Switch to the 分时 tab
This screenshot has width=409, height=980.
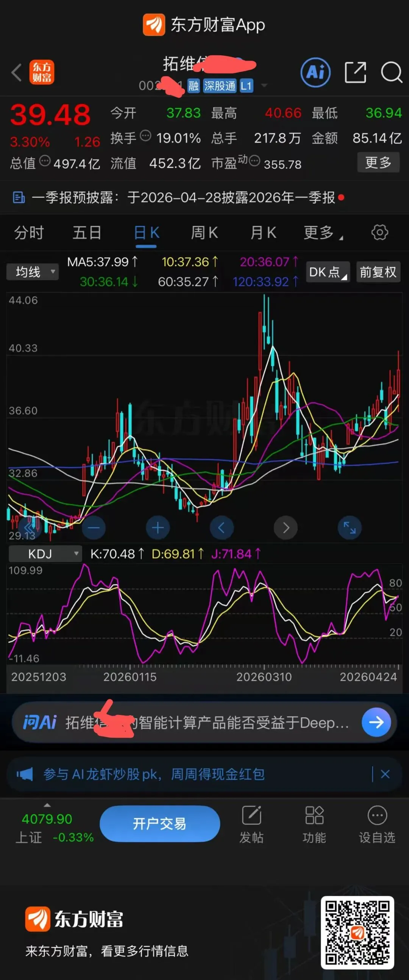(x=29, y=233)
